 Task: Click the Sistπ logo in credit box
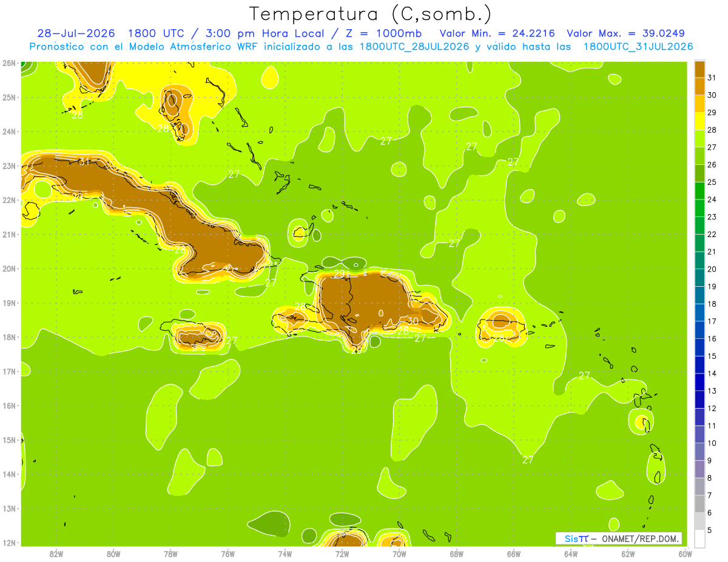click(576, 538)
